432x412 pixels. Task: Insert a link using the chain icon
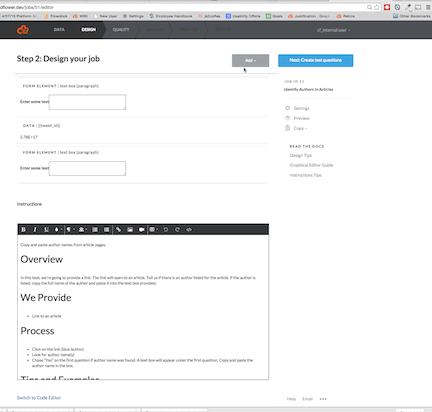coord(118,229)
